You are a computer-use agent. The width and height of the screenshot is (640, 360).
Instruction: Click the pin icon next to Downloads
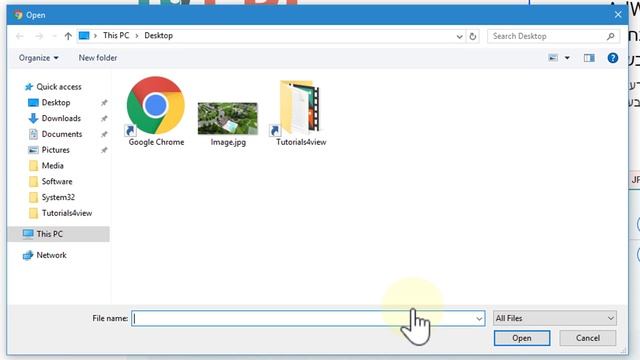tap(104, 118)
